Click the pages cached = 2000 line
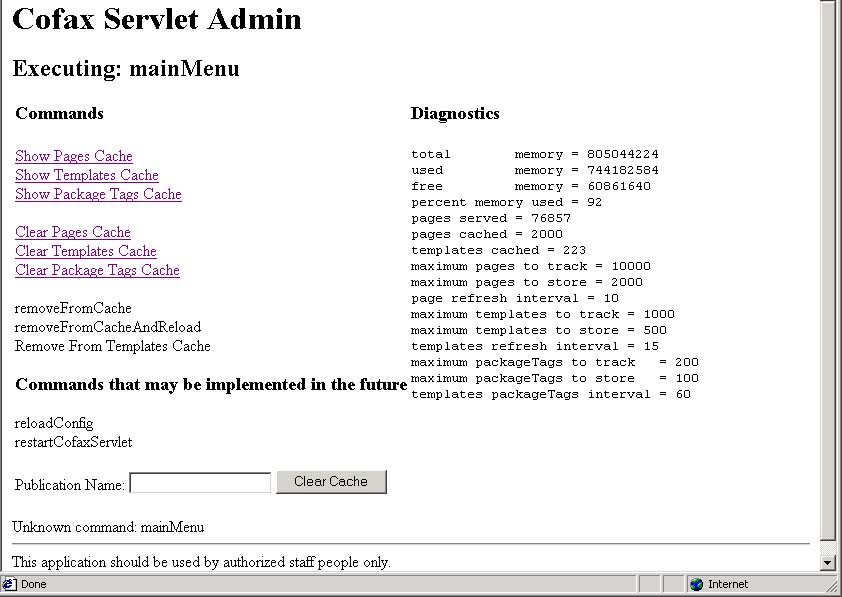This screenshot has width=842, height=597. pos(487,235)
